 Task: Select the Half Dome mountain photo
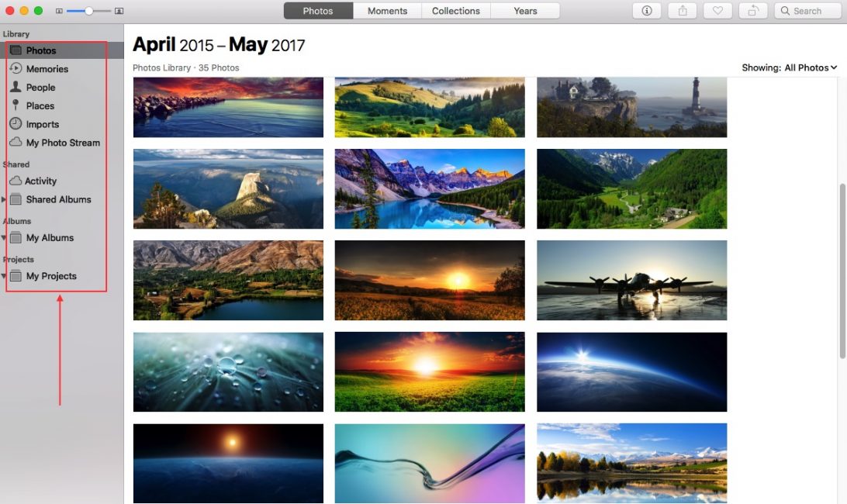tap(229, 189)
